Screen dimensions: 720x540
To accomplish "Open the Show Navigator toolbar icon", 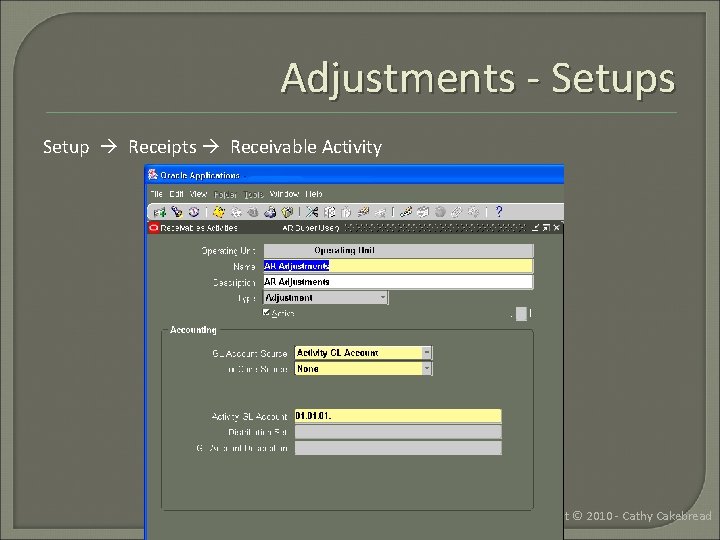I will [x=194, y=212].
